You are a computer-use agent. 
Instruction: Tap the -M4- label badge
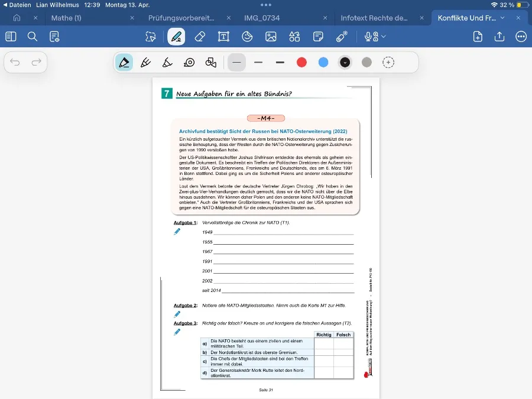pyautogui.click(x=266, y=118)
